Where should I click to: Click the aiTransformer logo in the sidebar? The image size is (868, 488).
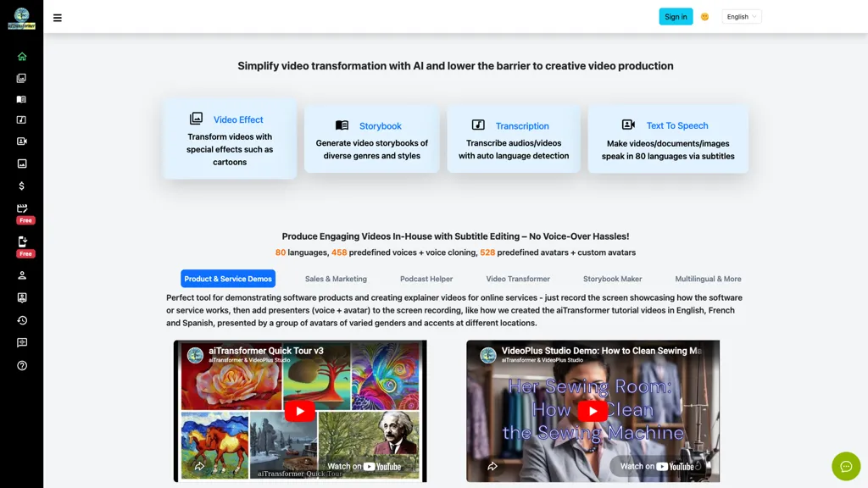click(21, 18)
